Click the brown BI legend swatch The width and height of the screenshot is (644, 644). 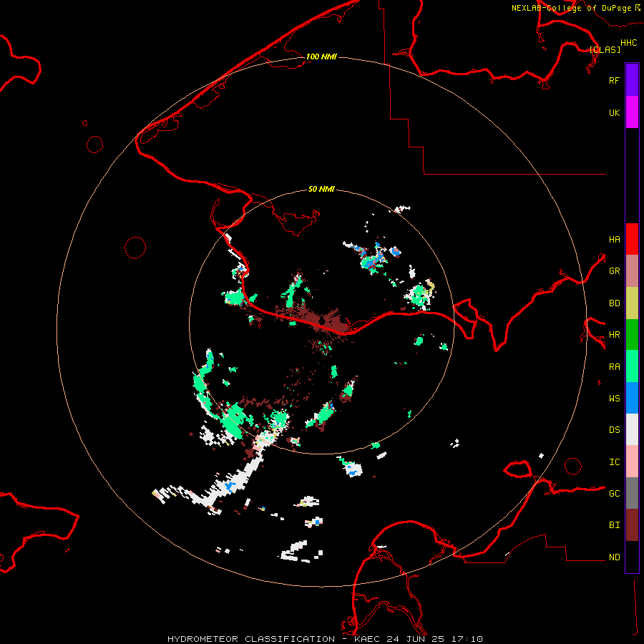[632, 525]
